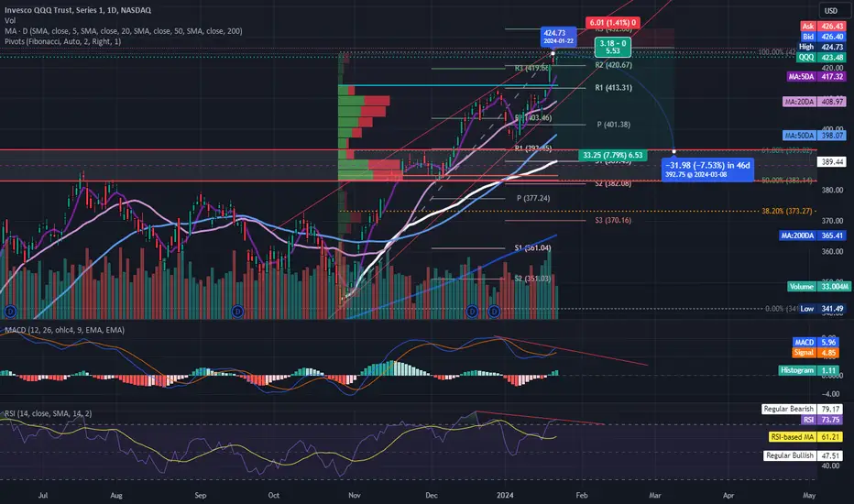854x504 pixels.
Task: Click the Mar date on time axis
Action: (654, 495)
